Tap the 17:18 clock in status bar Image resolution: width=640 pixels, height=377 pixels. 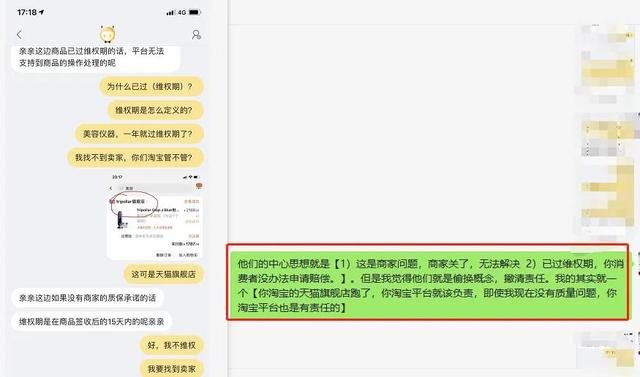click(x=27, y=12)
